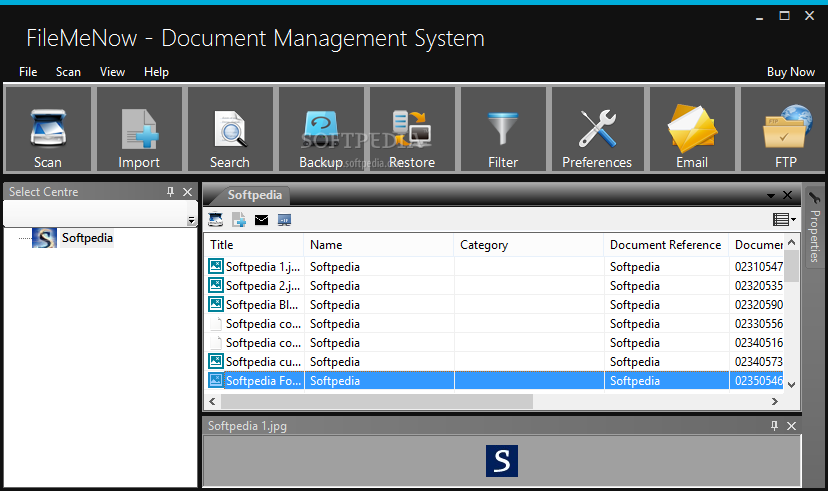Click document number 02310547
The width and height of the screenshot is (828, 491).
[x=758, y=267]
